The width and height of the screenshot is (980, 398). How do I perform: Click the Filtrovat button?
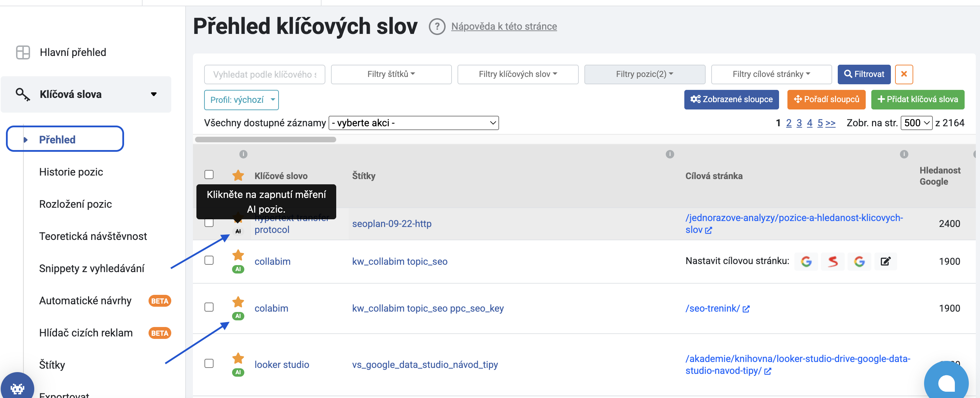tap(864, 74)
